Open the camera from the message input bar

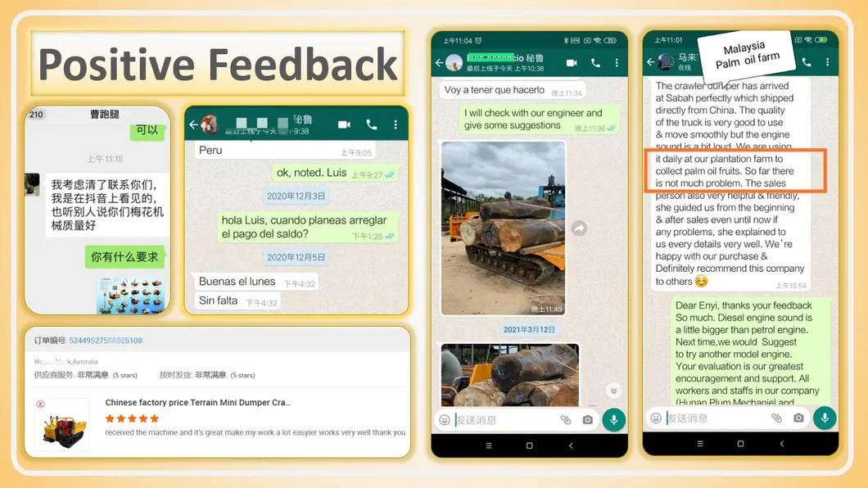point(587,419)
